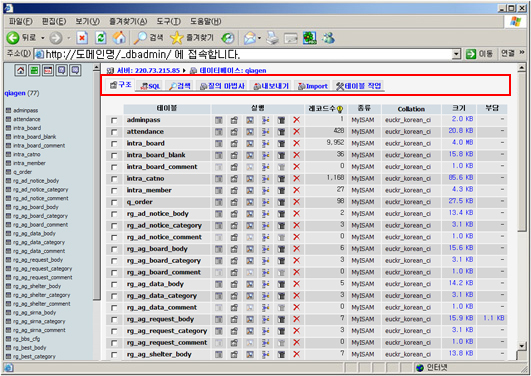The image size is (531, 376).
Task: Switch to the 질의 마법사 tab
Action: [x=222, y=86]
